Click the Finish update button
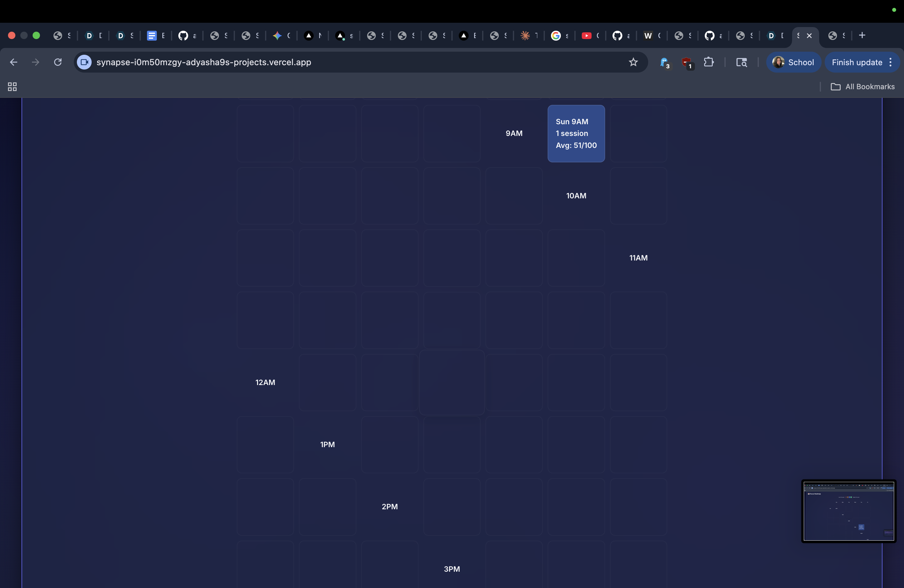Screen dimensions: 904x588 857,62
